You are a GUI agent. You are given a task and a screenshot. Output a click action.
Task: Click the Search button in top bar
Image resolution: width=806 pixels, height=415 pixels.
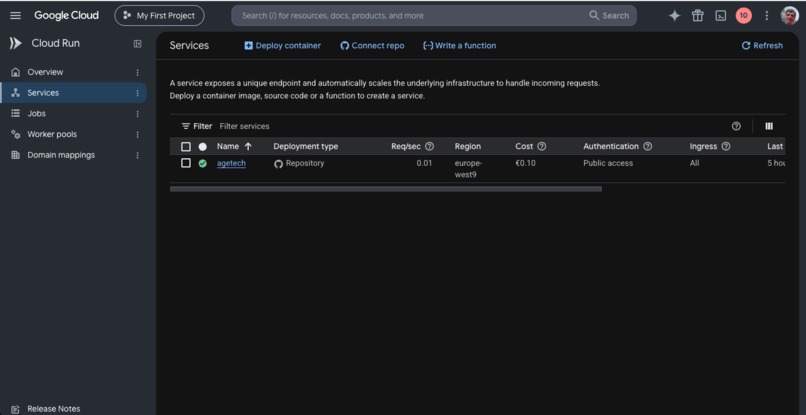coord(609,15)
